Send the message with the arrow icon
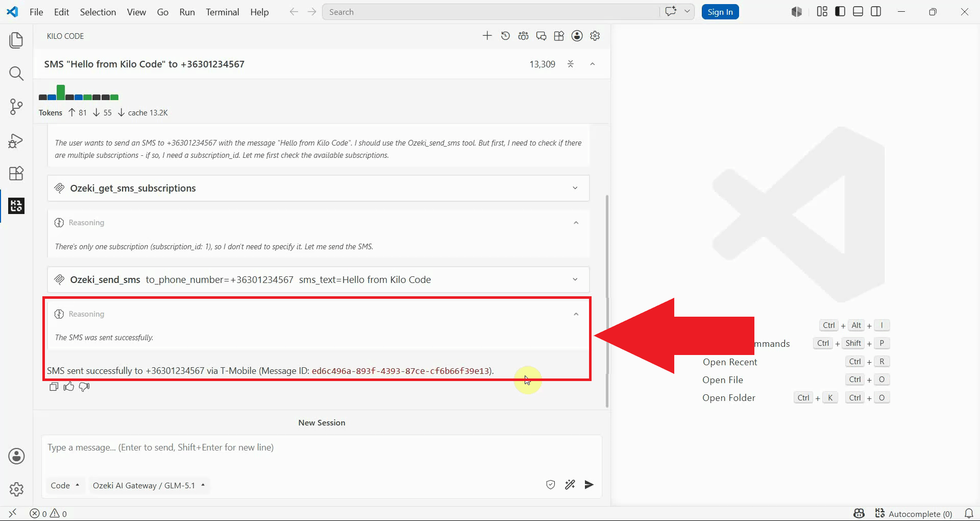The image size is (980, 521). (x=589, y=485)
